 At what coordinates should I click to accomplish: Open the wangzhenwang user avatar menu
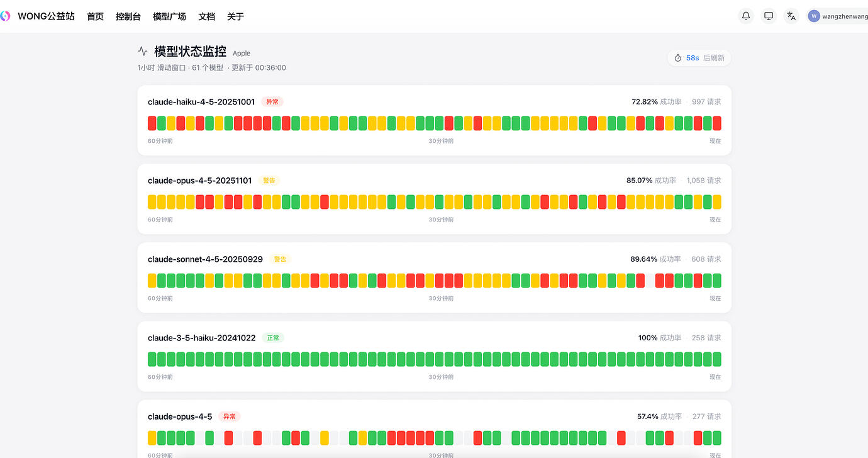pos(814,16)
